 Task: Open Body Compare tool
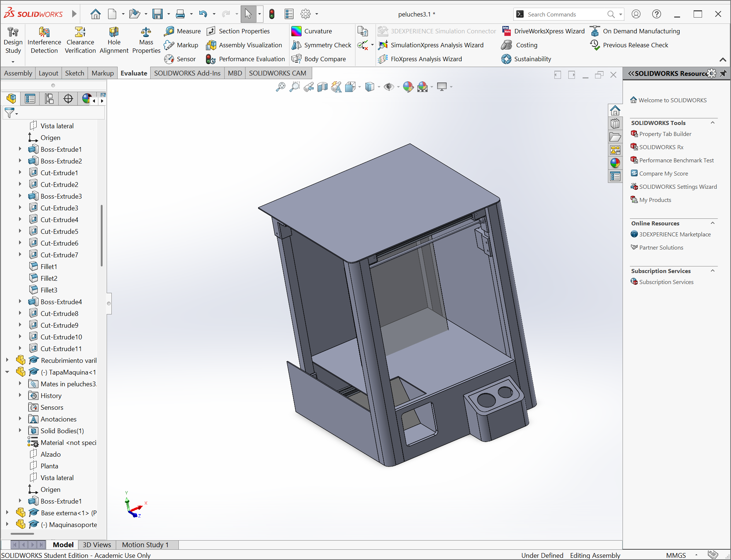click(x=319, y=59)
